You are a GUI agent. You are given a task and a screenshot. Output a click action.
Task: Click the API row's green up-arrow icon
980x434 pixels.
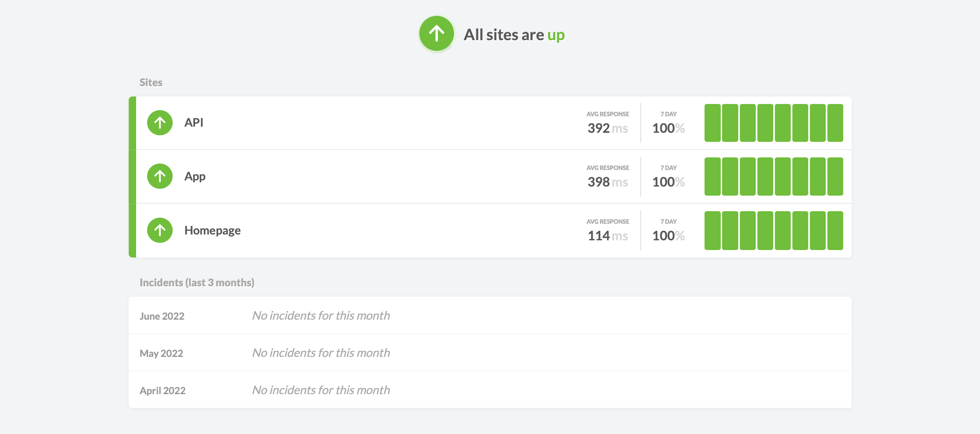point(160,123)
